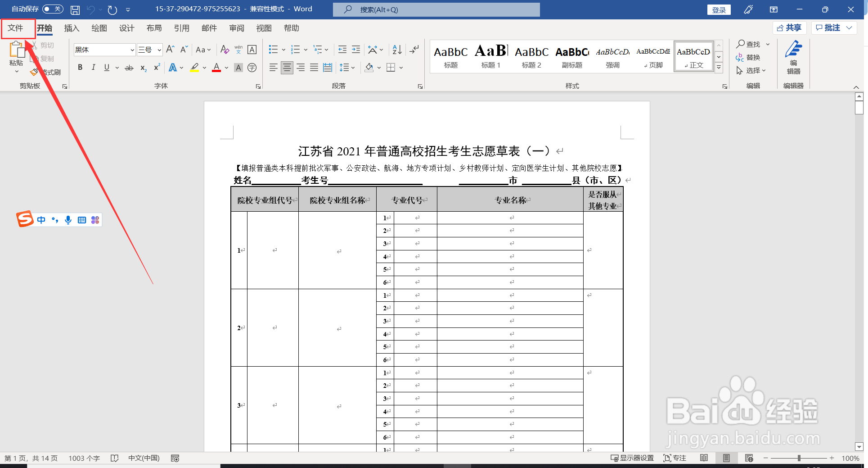Open Sogou IME soft keyboard icon
Viewport: 868px width, 468px height.
tap(82, 220)
